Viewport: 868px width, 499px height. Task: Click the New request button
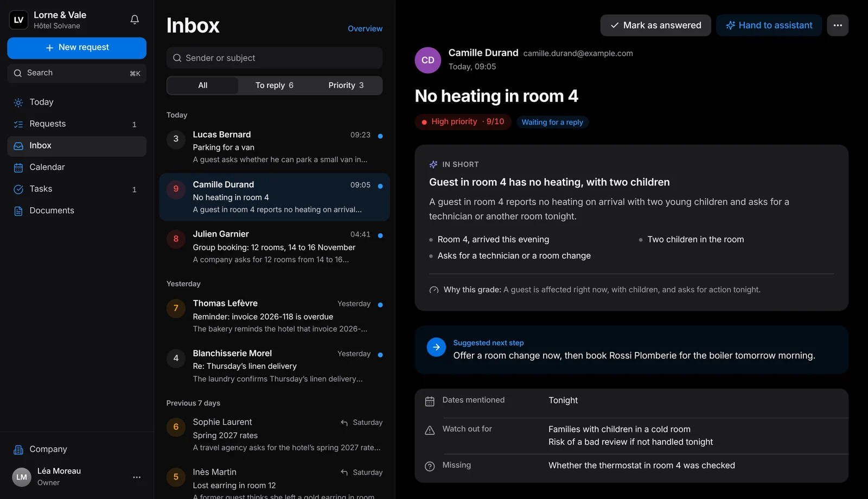coord(76,48)
